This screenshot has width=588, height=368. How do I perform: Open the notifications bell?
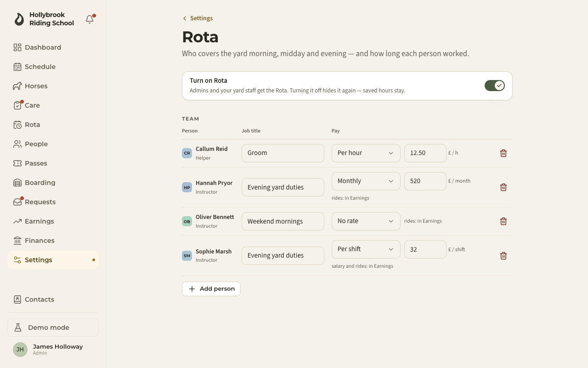pos(90,19)
